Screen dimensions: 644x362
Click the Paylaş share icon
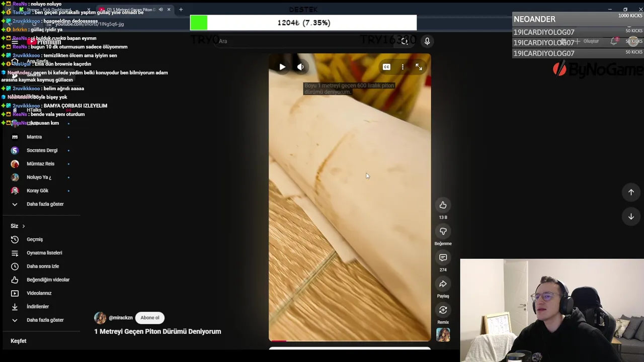tap(443, 284)
